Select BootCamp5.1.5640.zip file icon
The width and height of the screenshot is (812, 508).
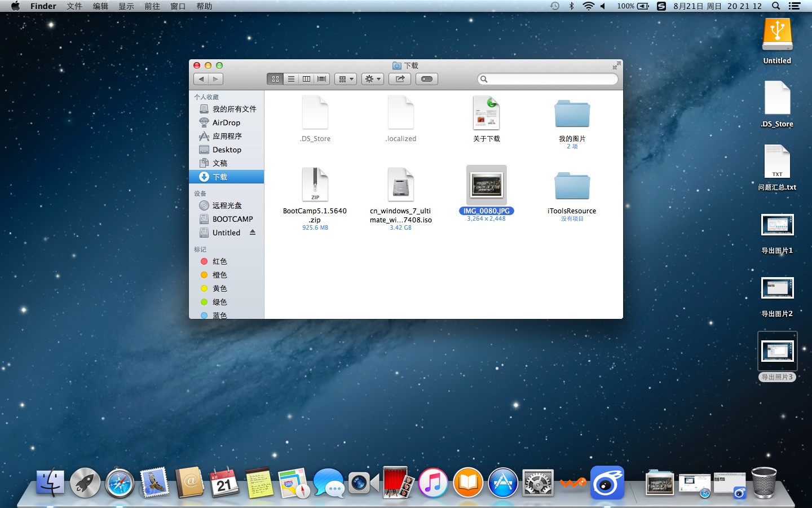tap(315, 185)
